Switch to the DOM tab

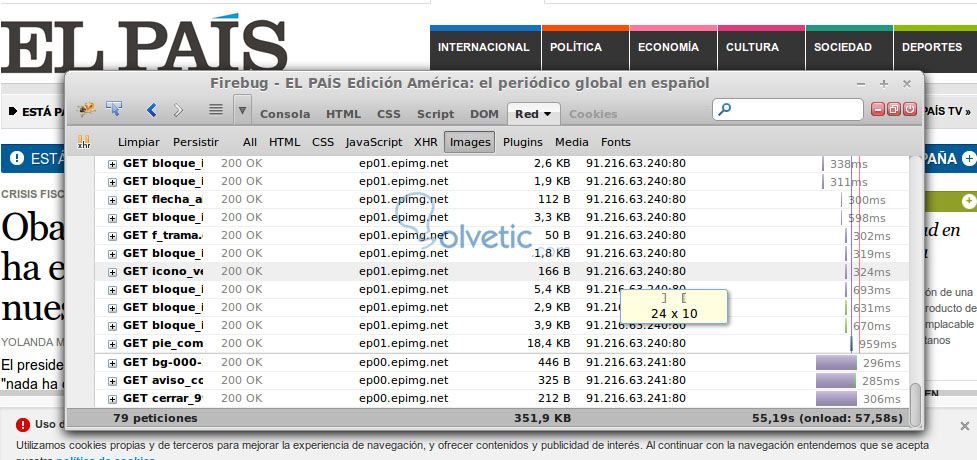click(484, 114)
